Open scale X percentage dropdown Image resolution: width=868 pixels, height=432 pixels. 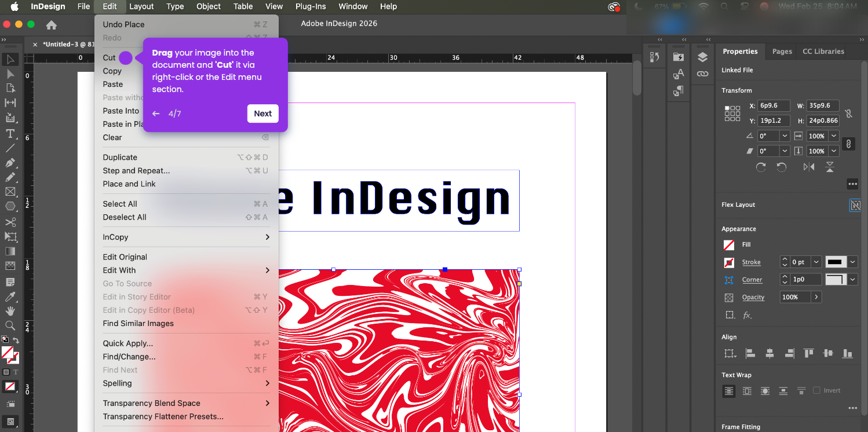(x=834, y=136)
